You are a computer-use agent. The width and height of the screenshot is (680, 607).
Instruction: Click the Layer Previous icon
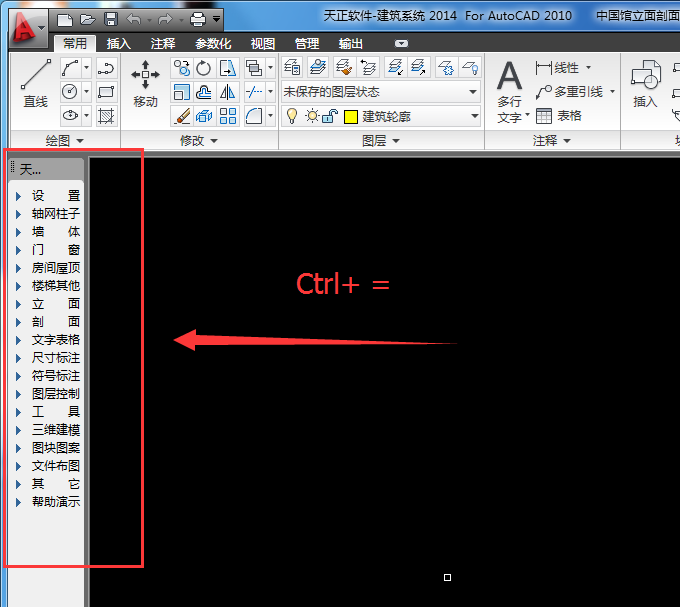[x=368, y=67]
